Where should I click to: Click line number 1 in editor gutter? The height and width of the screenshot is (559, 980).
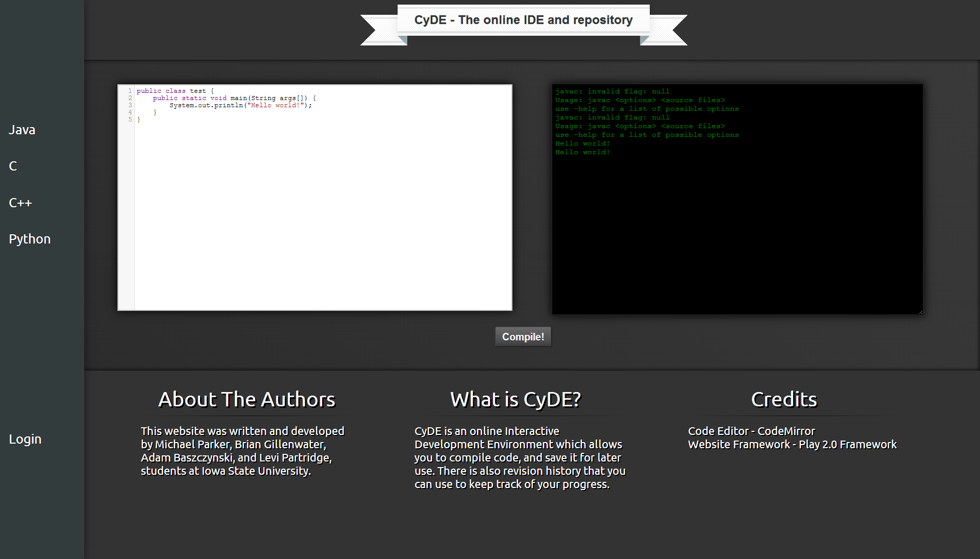130,91
